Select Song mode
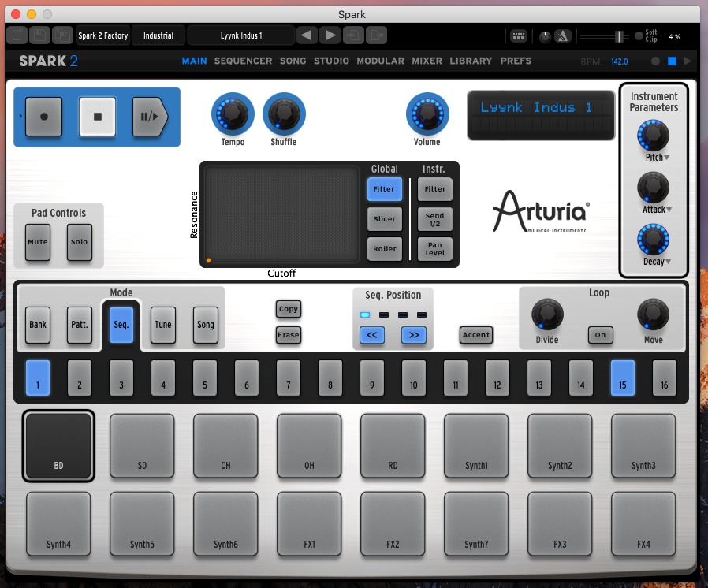708x588 pixels. 206,325
